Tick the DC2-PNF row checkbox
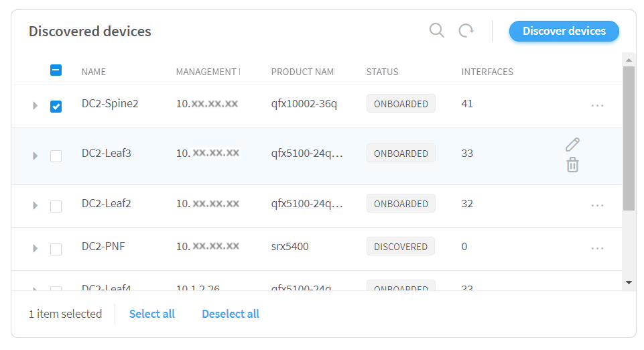 pos(56,249)
